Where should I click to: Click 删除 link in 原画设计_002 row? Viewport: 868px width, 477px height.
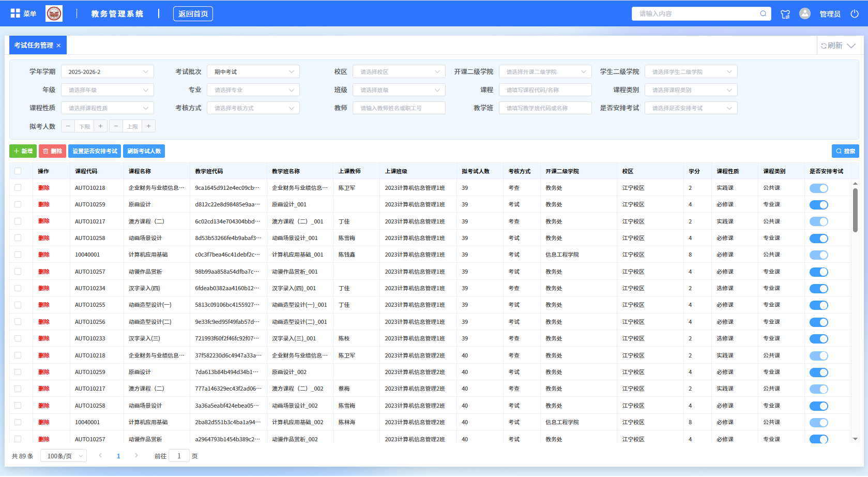click(44, 372)
